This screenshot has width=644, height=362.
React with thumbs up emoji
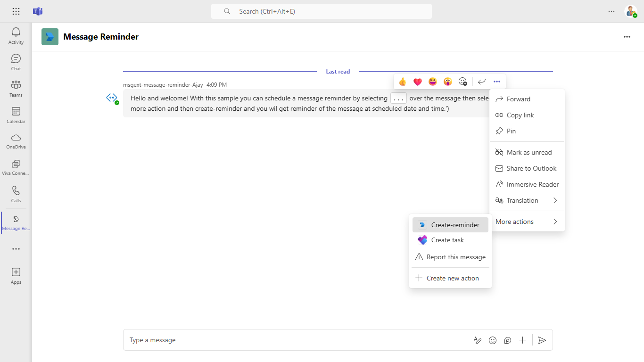click(402, 82)
